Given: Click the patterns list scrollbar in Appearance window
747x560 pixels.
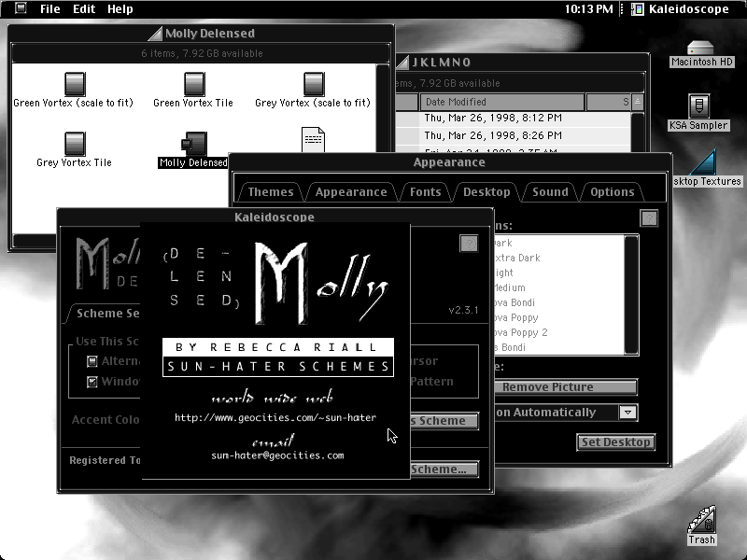Looking at the screenshot, I should click(x=631, y=295).
